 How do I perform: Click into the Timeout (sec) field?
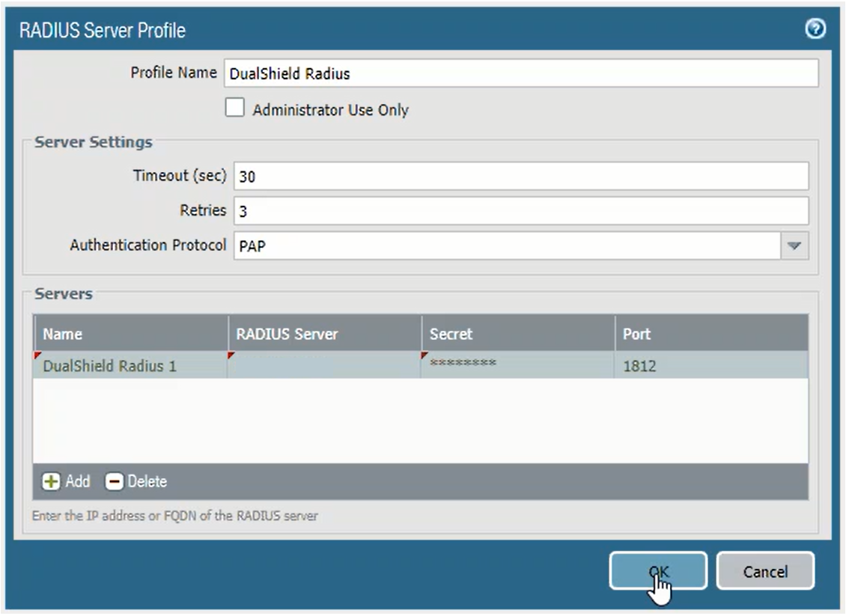click(x=520, y=176)
